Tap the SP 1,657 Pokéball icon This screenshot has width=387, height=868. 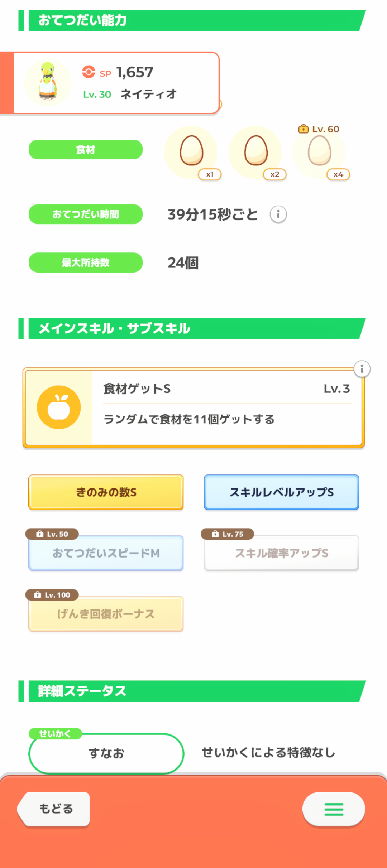[89, 72]
